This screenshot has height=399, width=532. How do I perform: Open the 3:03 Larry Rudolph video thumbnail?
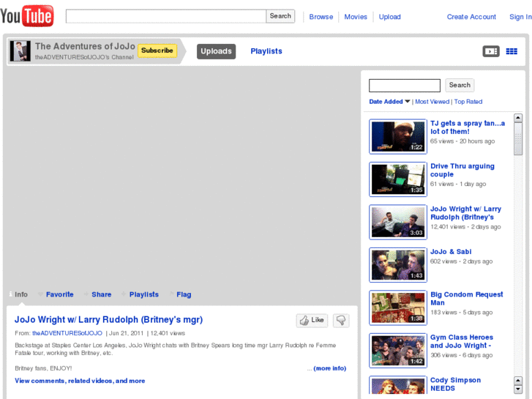point(398,222)
